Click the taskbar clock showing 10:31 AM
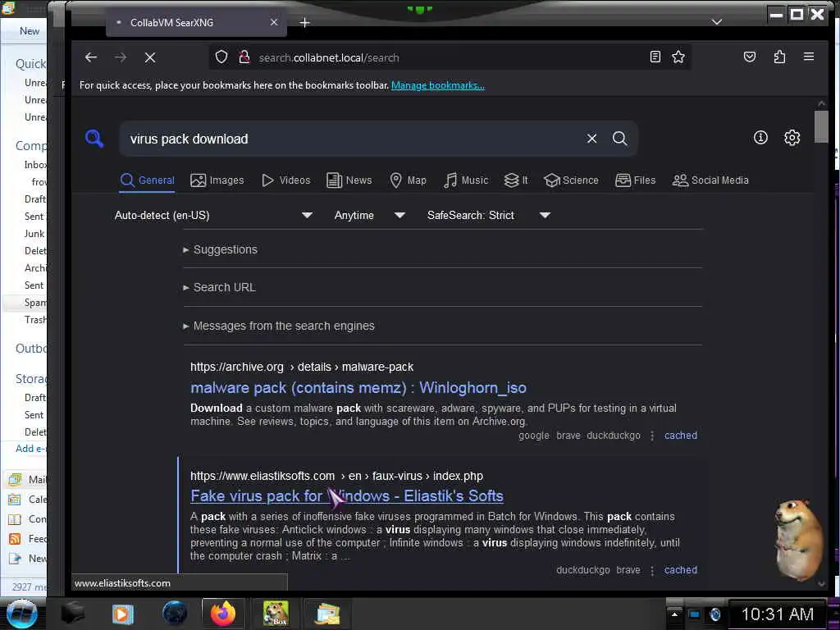 (x=777, y=614)
